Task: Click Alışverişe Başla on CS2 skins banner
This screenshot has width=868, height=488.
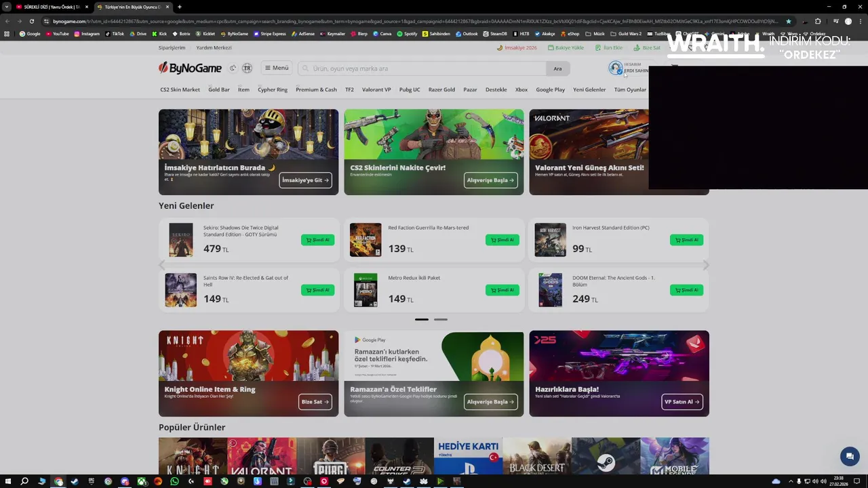Action: click(490, 180)
